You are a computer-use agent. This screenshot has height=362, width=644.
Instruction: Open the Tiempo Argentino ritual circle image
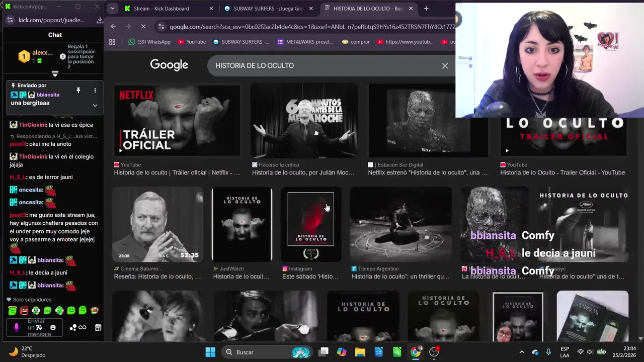400,225
